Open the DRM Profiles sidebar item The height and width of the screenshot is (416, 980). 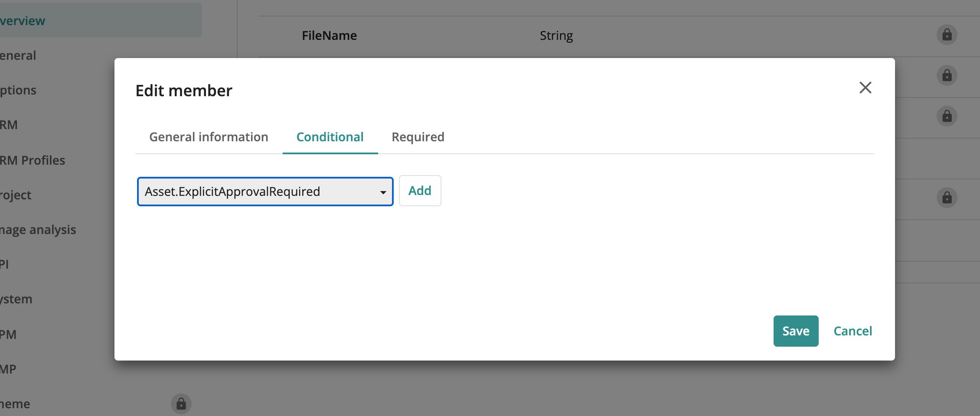pos(33,160)
